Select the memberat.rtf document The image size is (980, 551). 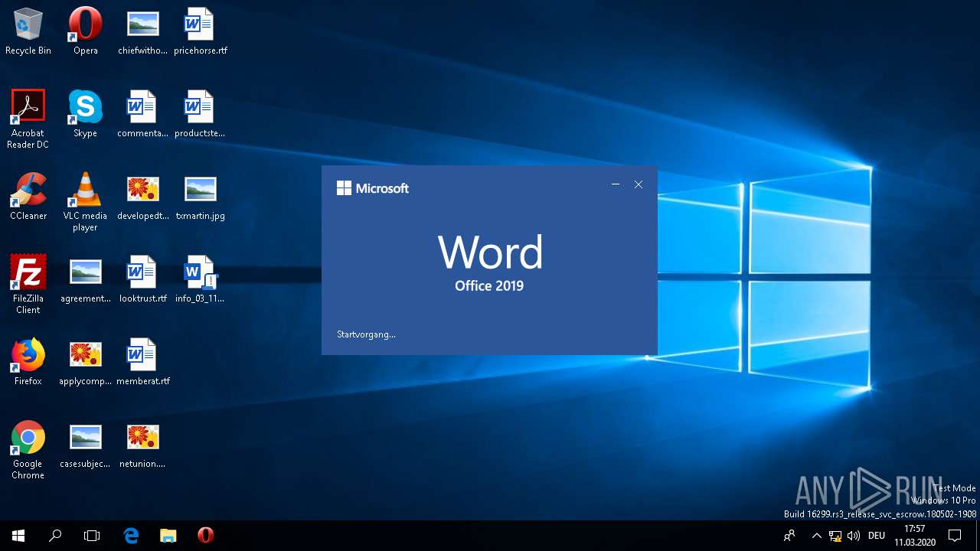click(142, 362)
